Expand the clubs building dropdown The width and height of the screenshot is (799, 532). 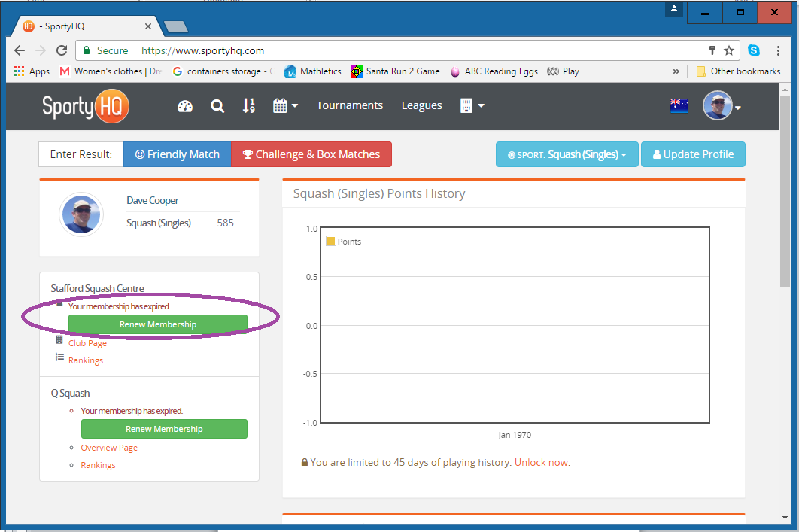pyautogui.click(x=472, y=106)
